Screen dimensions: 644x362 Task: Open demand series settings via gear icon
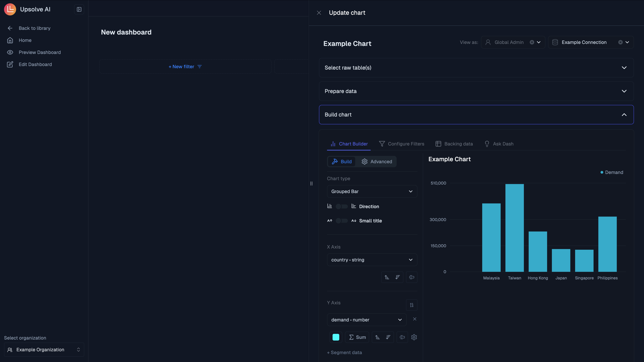point(414,337)
